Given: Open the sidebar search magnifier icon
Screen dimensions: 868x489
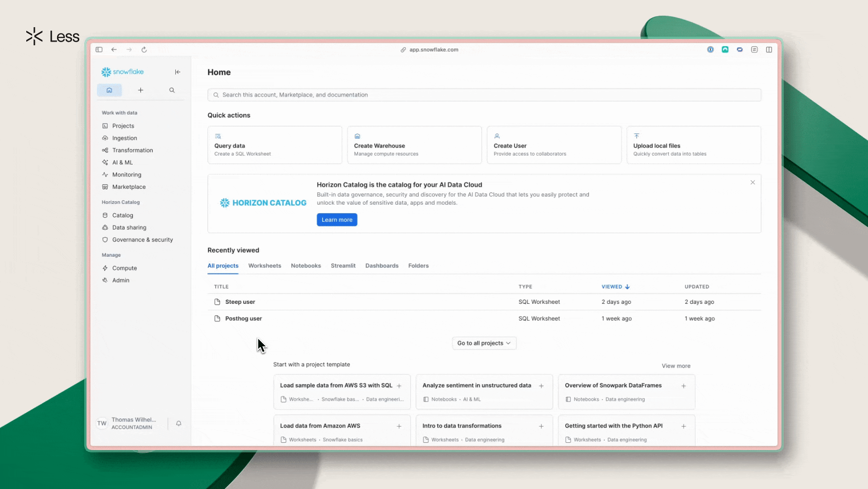Looking at the screenshot, I should [x=172, y=90].
